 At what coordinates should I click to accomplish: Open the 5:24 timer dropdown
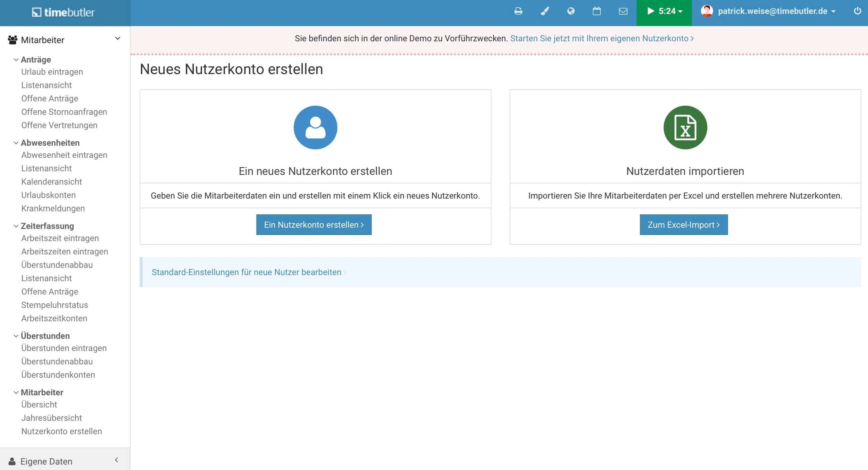(x=664, y=11)
